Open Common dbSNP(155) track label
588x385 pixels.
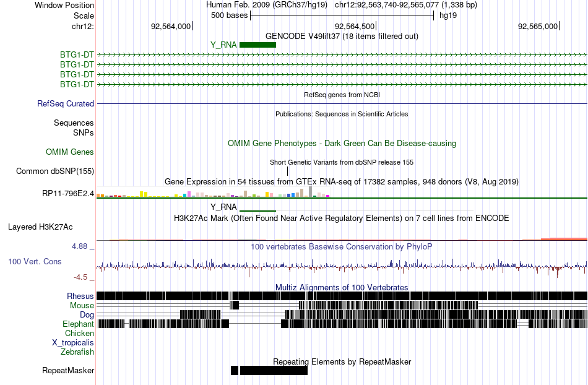[55, 171]
